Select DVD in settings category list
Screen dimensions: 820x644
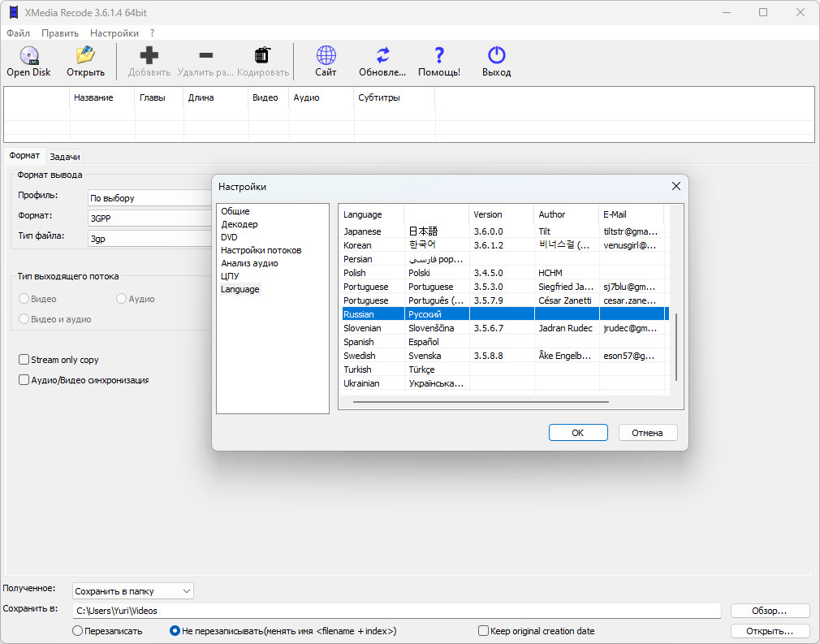(229, 237)
